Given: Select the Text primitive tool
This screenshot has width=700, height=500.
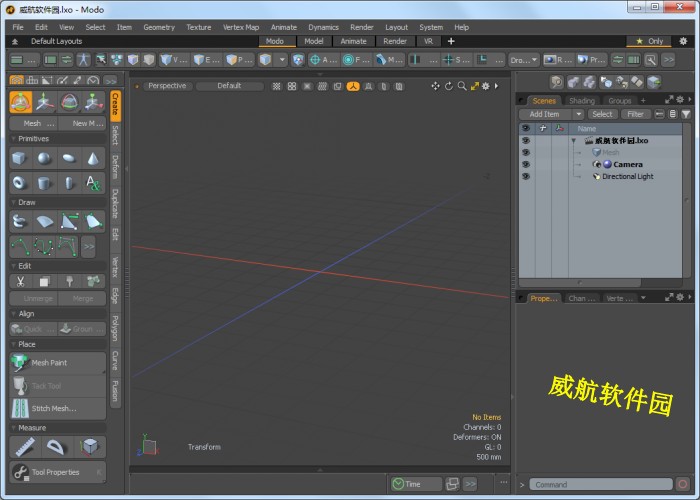Looking at the screenshot, I should coord(93,183).
